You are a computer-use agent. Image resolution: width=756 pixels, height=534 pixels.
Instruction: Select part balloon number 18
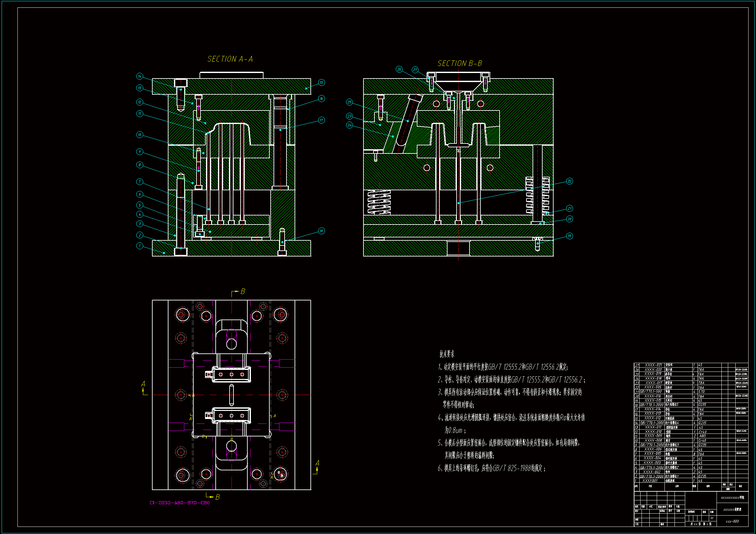coord(321,231)
